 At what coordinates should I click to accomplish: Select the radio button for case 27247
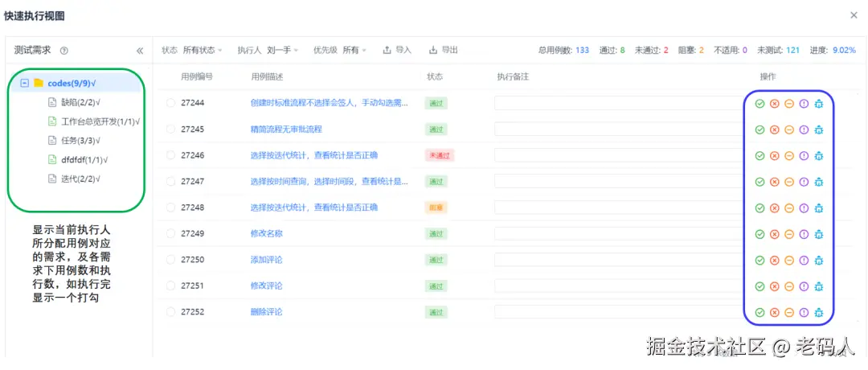tap(170, 181)
